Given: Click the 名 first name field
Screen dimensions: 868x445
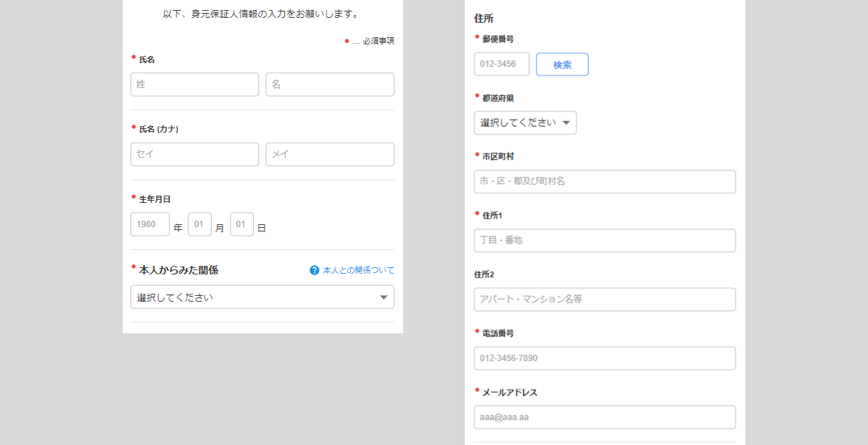Looking at the screenshot, I should tap(329, 85).
